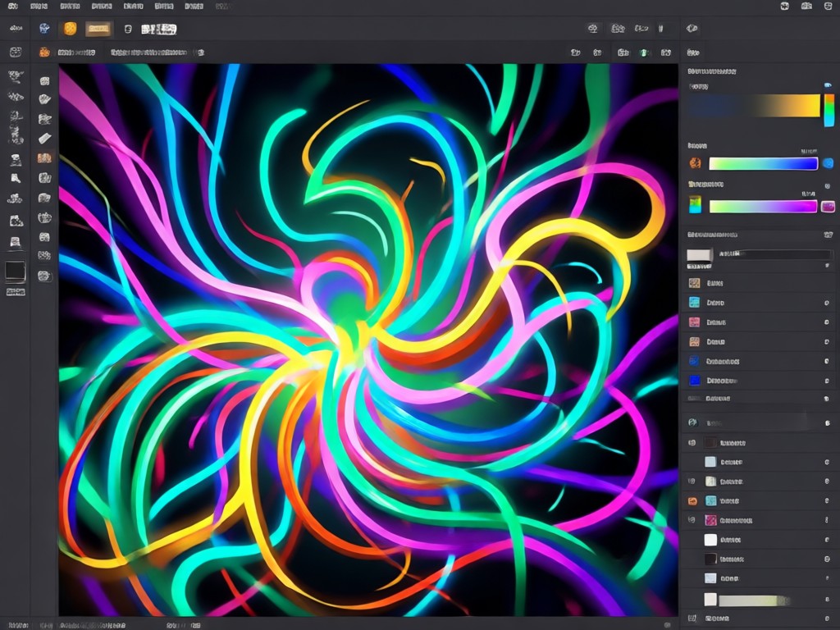Click the blue icon in the top toolbar

click(44, 29)
